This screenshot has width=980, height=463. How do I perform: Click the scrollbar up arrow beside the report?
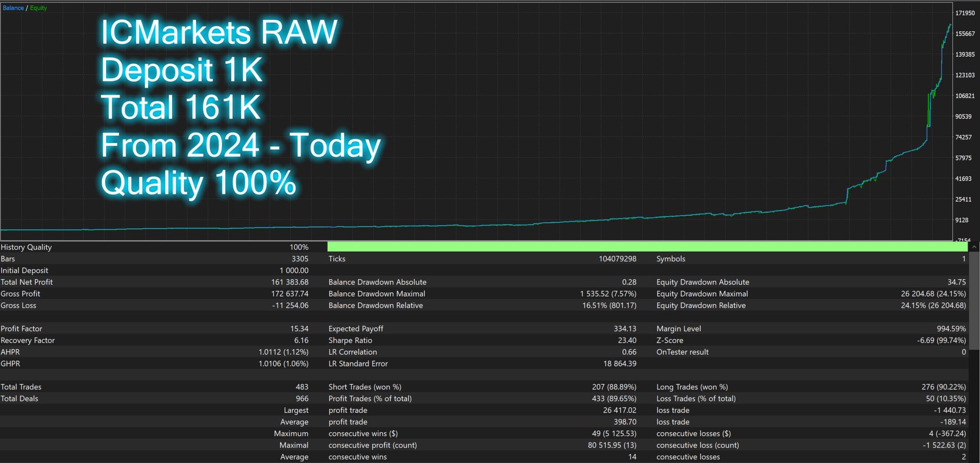(974, 247)
